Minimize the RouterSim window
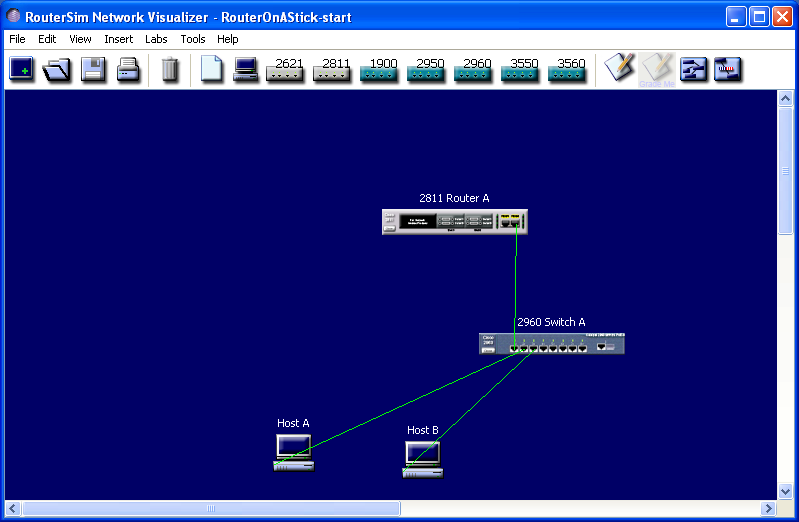Viewport: 799px width, 522px height. (x=736, y=17)
